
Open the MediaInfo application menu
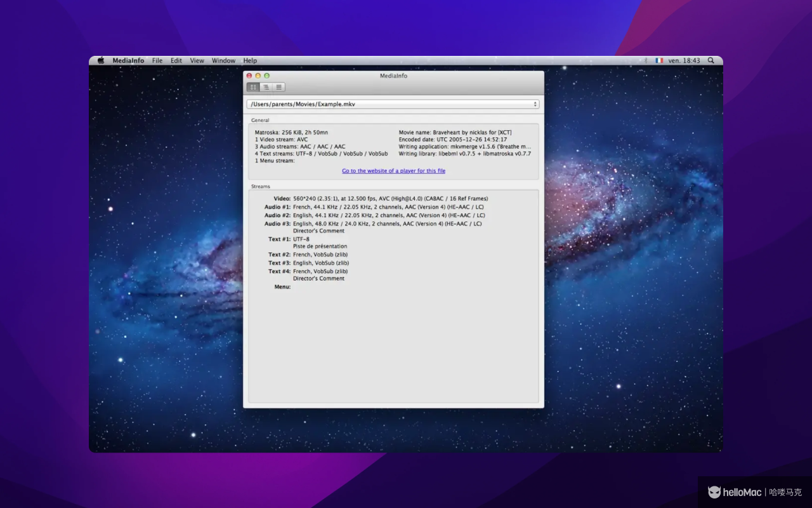[128, 61]
